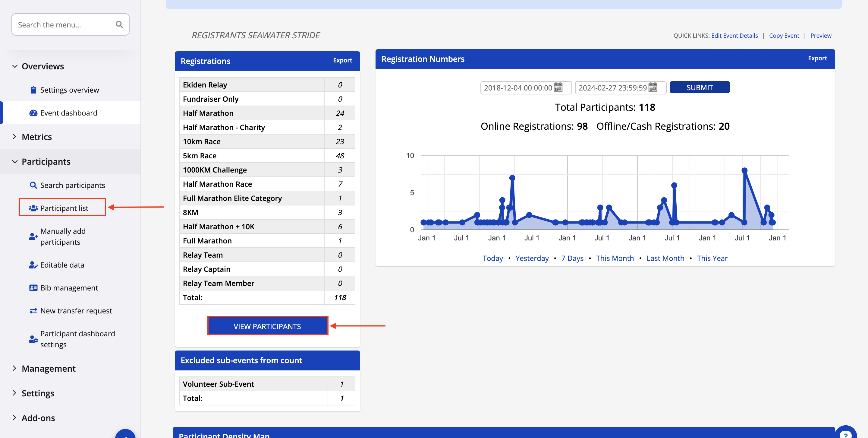Focus the Search the menu input field
This screenshot has width=868, height=438.
coord(64,25)
